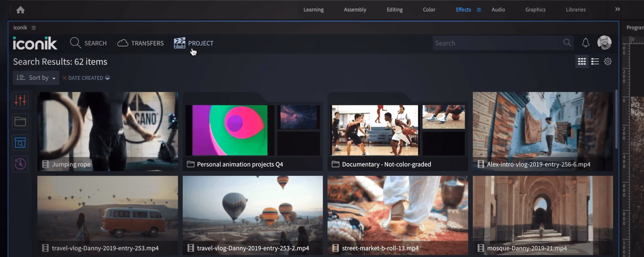
Task: Click the results vertical scrollbar
Action: pyautogui.click(x=616, y=119)
